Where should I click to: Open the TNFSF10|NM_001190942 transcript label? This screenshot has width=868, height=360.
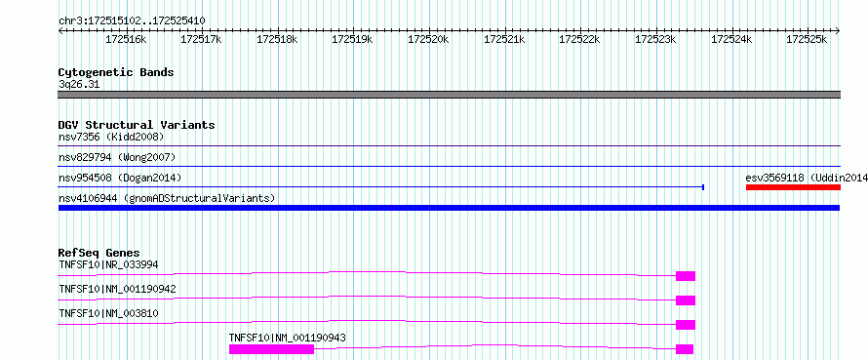117,289
